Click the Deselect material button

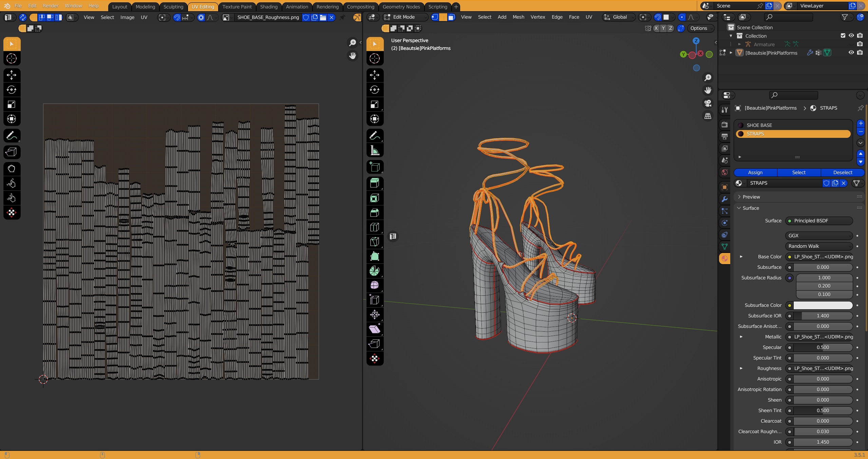coord(843,172)
